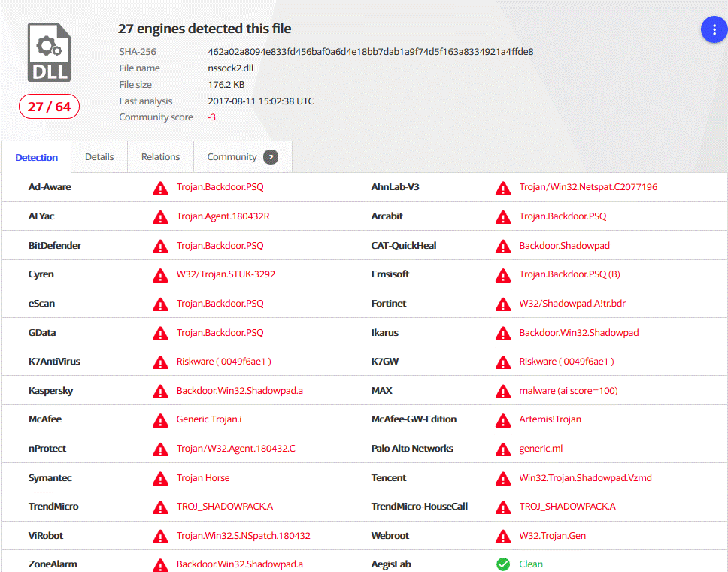The width and height of the screenshot is (728, 572).
Task: Click the 27 / 64 detection score badge
Action: click(50, 107)
